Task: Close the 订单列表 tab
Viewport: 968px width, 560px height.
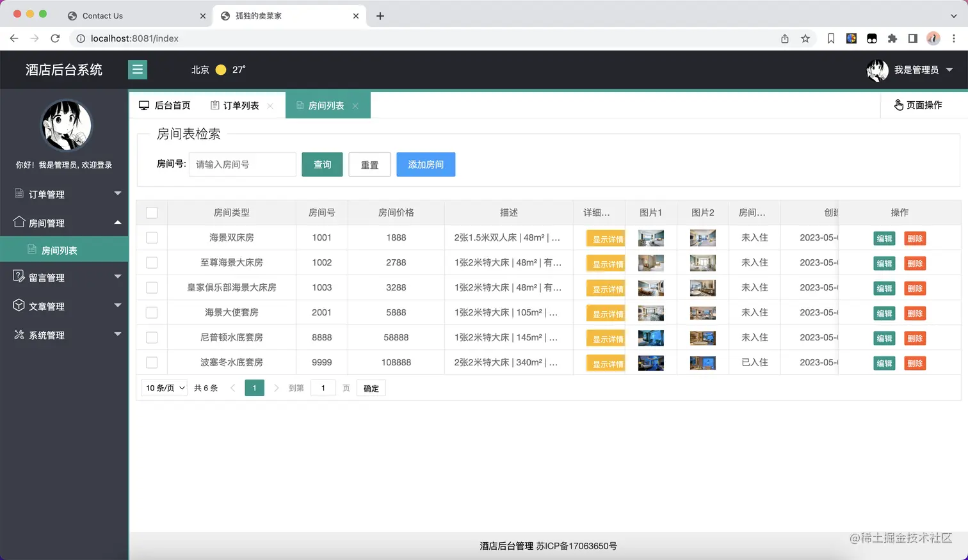Action: [270, 106]
